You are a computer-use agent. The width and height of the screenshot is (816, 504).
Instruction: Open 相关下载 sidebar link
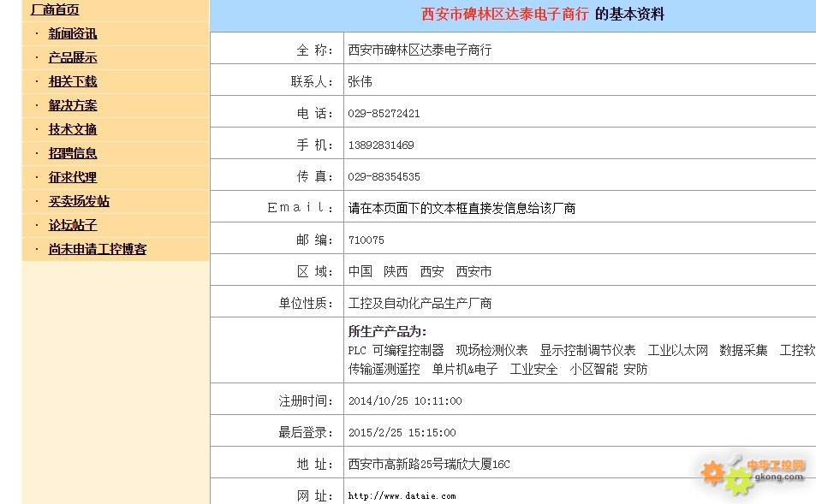click(x=73, y=81)
